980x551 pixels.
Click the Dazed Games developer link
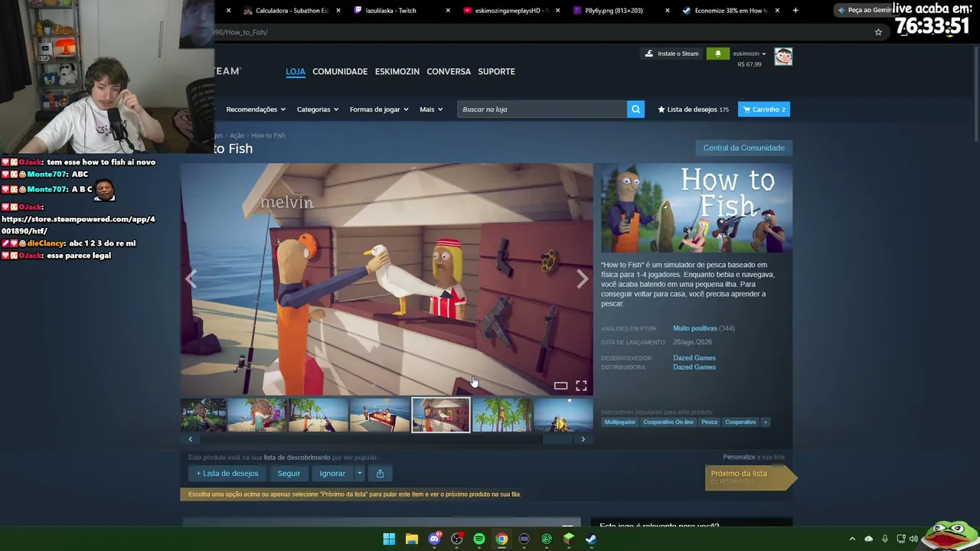point(694,358)
